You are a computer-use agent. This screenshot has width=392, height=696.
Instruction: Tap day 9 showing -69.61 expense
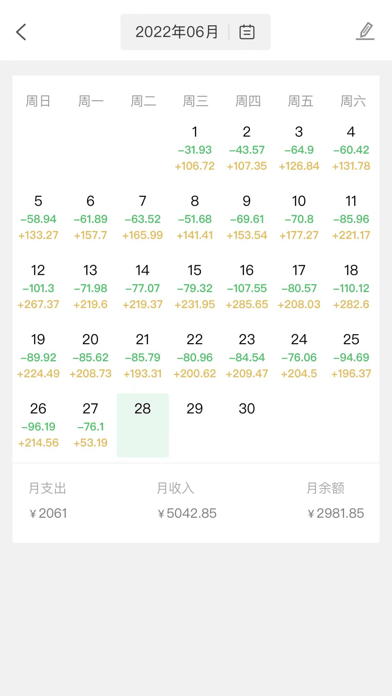pos(247,218)
